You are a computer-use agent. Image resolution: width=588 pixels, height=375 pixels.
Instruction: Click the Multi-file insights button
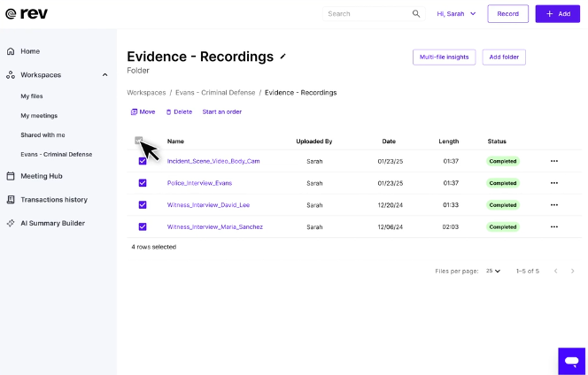pos(444,57)
